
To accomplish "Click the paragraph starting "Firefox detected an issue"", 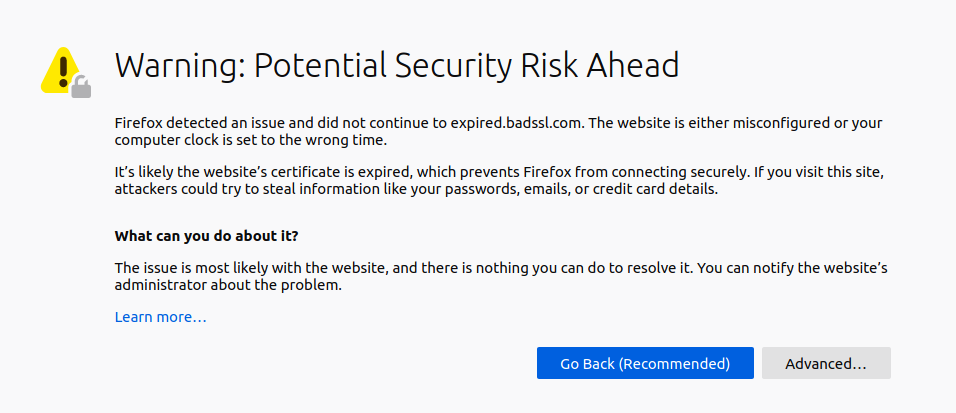I will tap(499, 131).
